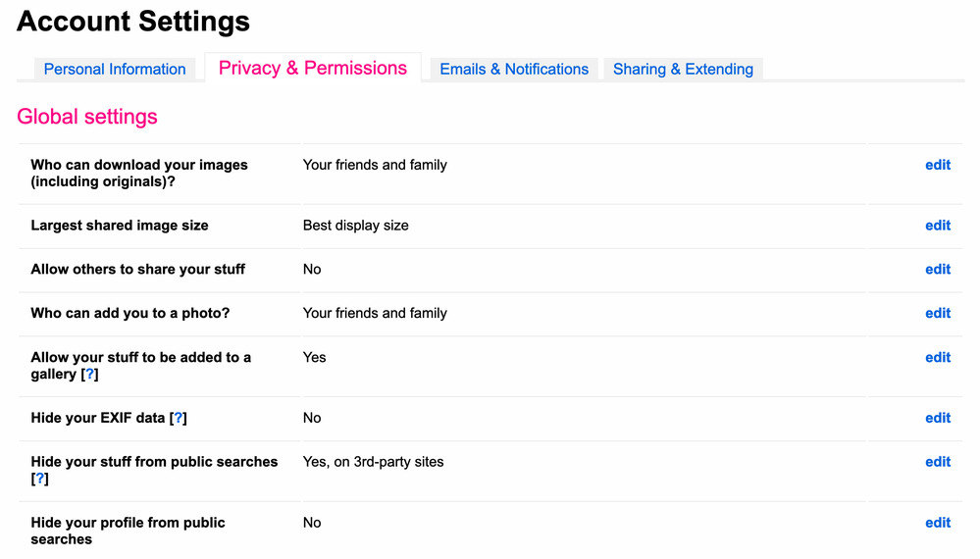980x559 pixels.
Task: Click the Global settings heading
Action: (87, 117)
